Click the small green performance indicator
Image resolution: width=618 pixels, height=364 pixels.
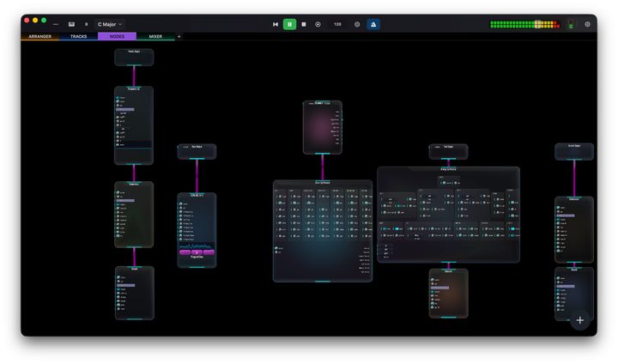(x=571, y=24)
